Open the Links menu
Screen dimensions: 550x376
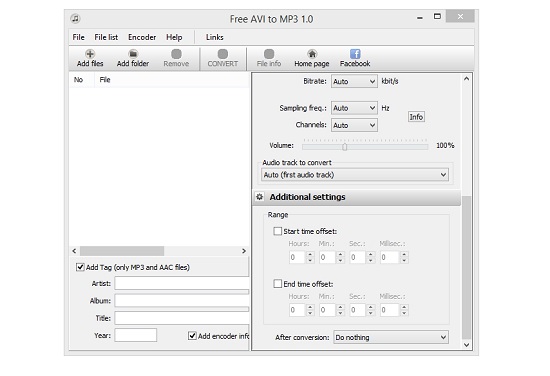click(214, 37)
